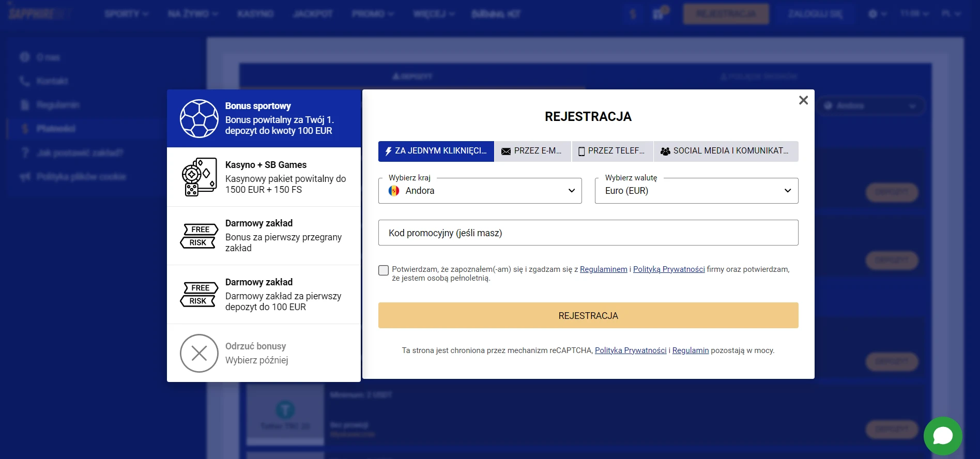Open the background Andora country dropdown
980x459 pixels.
(x=870, y=106)
